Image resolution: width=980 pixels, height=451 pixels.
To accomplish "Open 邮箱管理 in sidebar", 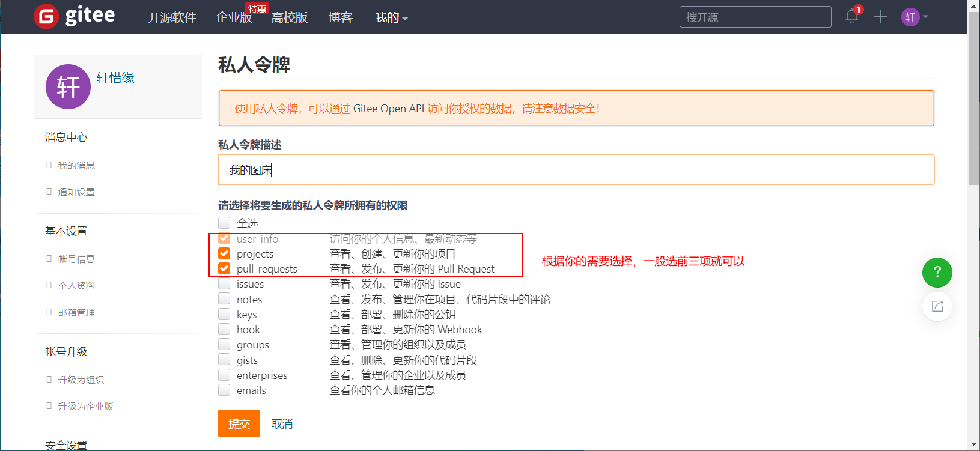I will tap(76, 312).
